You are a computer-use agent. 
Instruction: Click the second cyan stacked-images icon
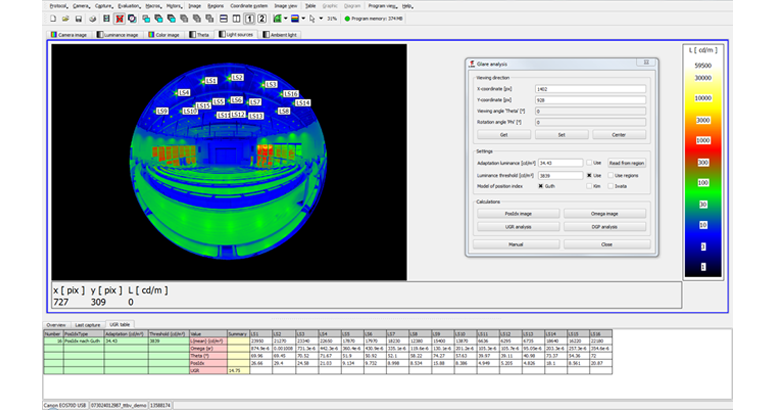coord(159,19)
